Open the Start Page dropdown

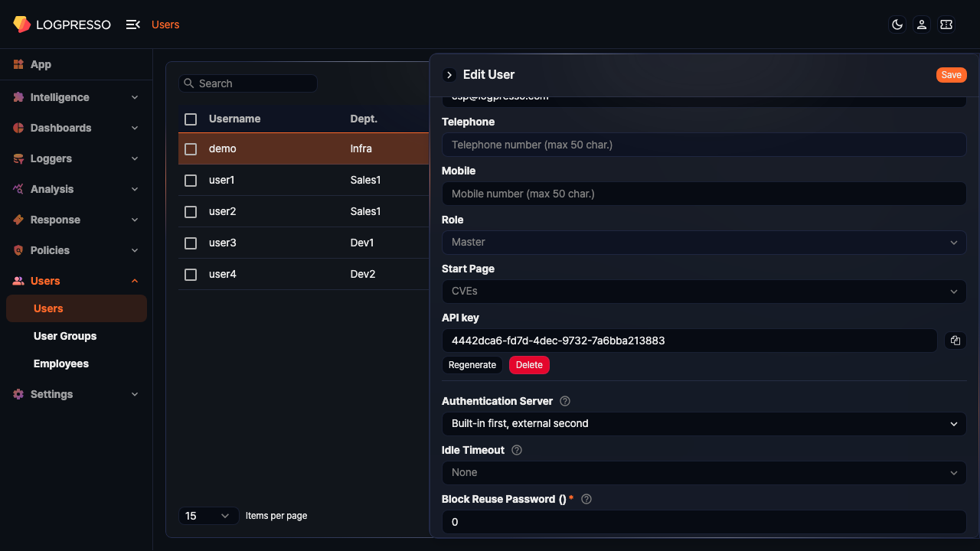[703, 291]
